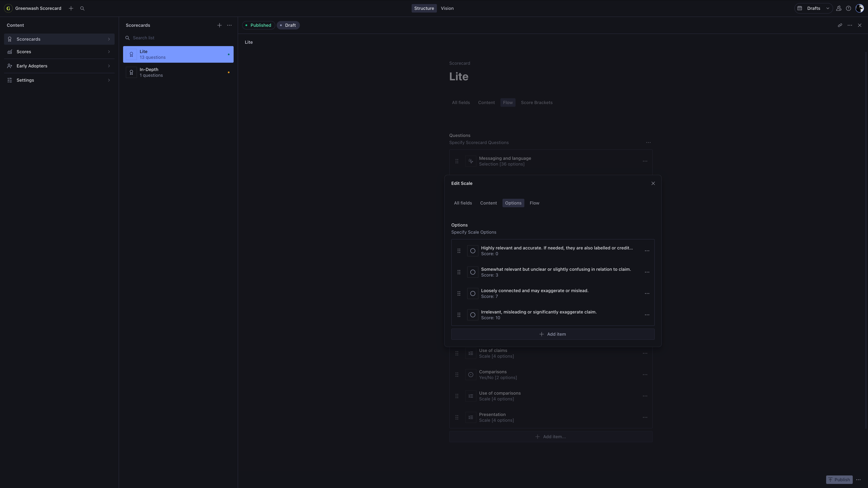The height and width of the screenshot is (488, 868).
Task: Click the plus icon beside Greenwash Scorecard
Action: (x=71, y=8)
